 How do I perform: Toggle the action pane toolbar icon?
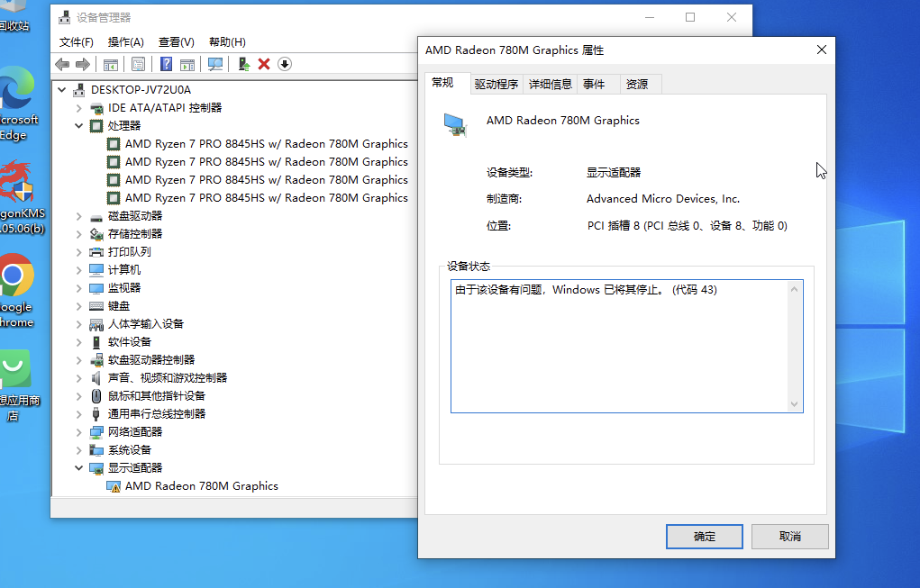click(x=187, y=64)
